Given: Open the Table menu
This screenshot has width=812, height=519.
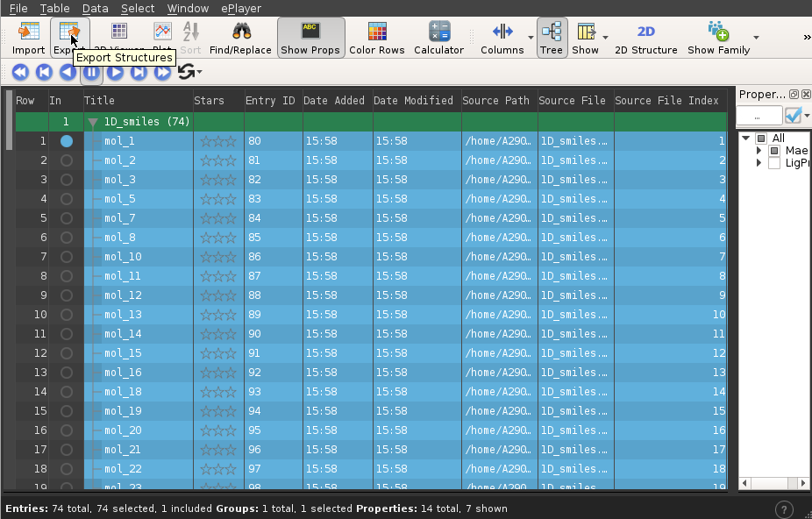Looking at the screenshot, I should 54,8.
